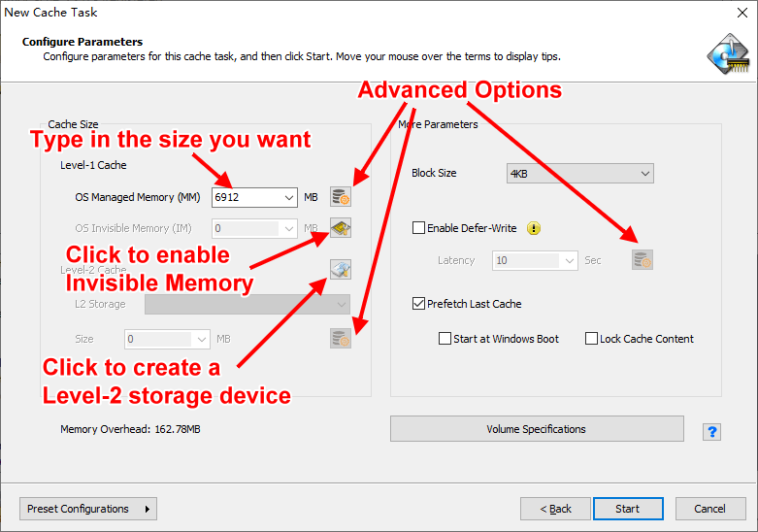Click the Invisible Memory enable icon
The image size is (758, 532).
point(341,228)
